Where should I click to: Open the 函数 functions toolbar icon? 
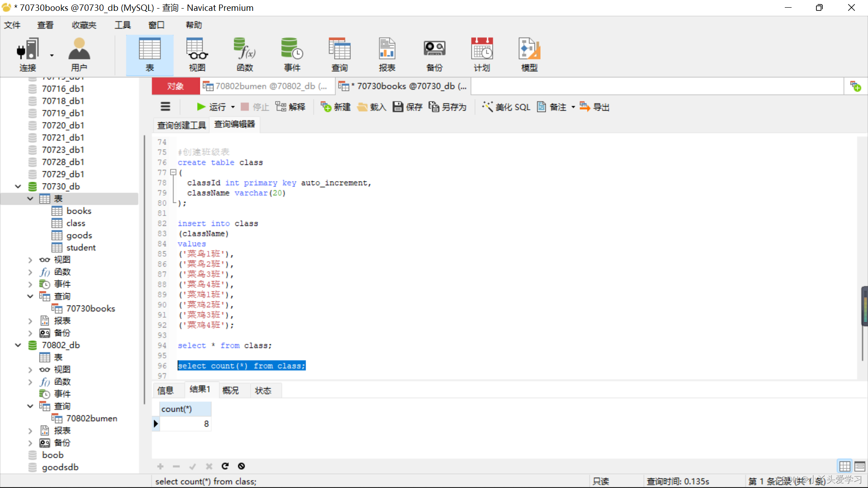click(245, 55)
